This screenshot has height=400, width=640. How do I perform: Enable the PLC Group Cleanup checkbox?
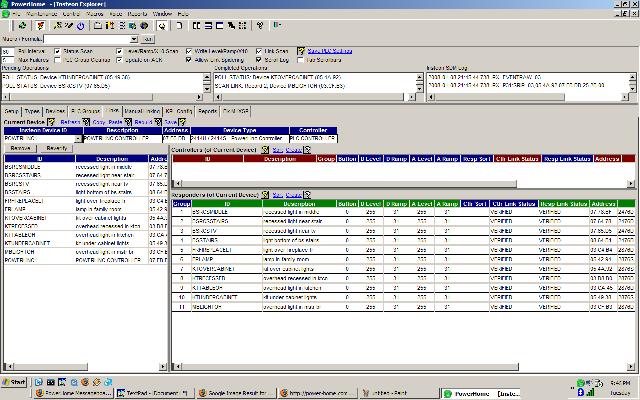point(58,60)
